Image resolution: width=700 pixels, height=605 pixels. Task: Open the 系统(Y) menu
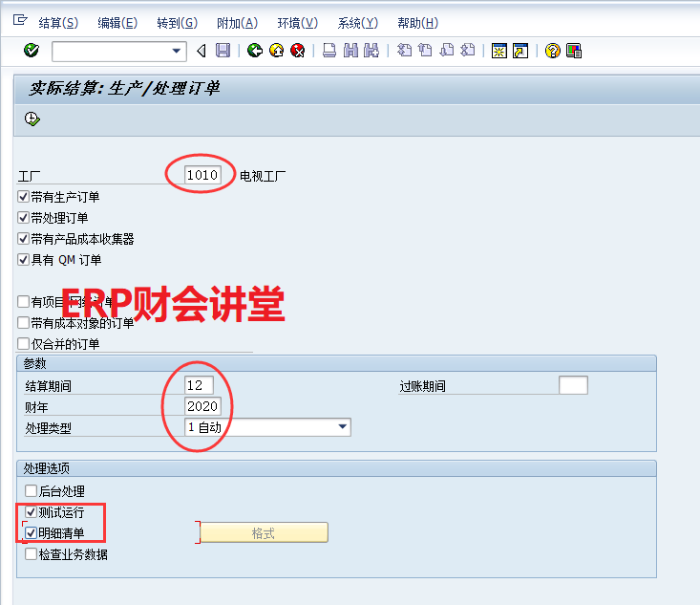pos(358,23)
